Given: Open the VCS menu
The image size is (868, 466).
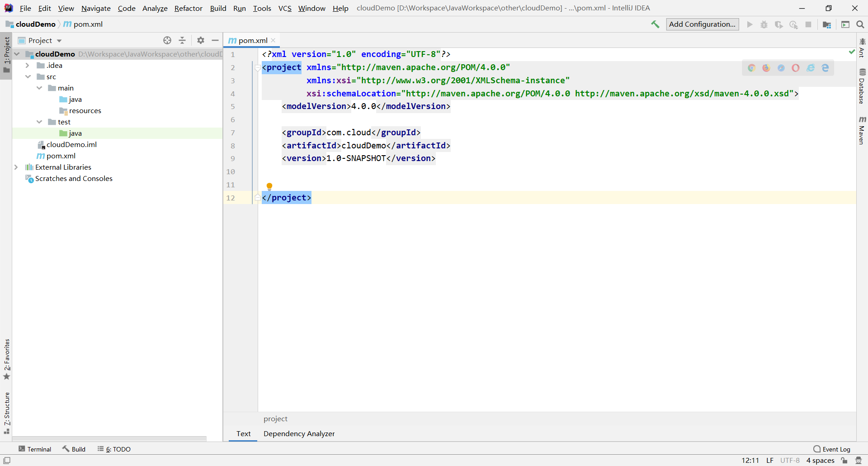Looking at the screenshot, I should (285, 8).
